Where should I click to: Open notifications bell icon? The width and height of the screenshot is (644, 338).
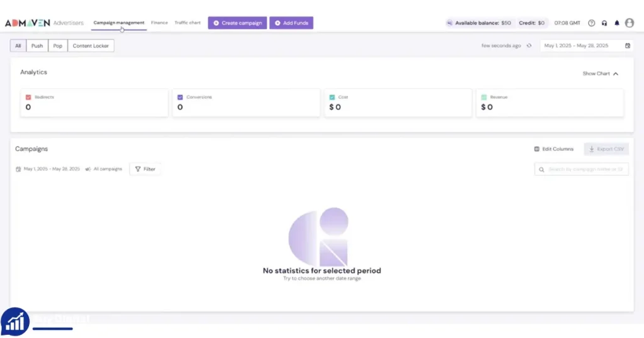click(x=616, y=23)
